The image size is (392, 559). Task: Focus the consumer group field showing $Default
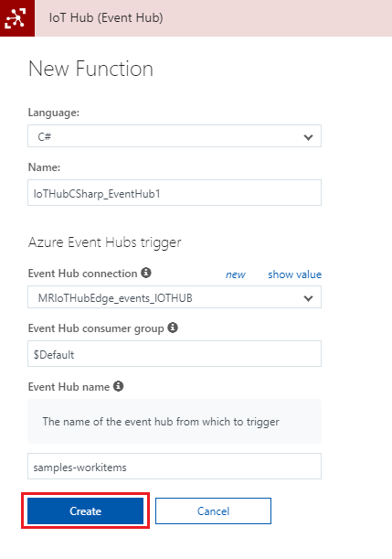pyautogui.click(x=175, y=354)
